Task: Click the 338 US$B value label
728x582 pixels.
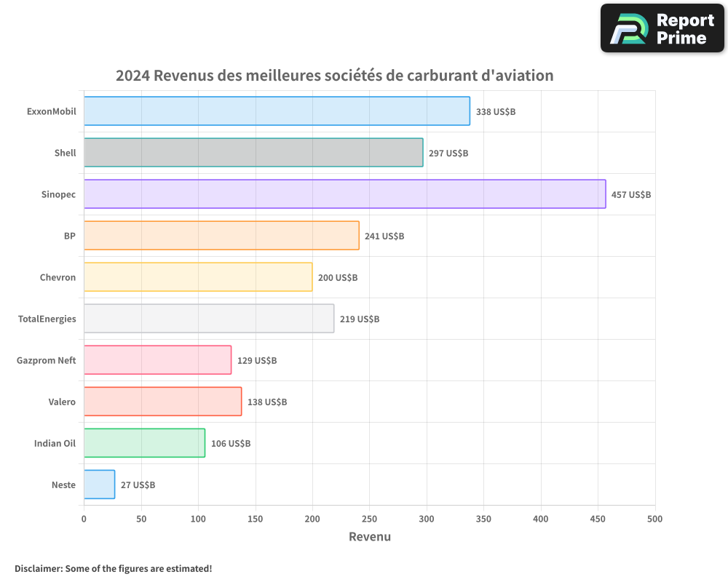Action: tap(496, 112)
